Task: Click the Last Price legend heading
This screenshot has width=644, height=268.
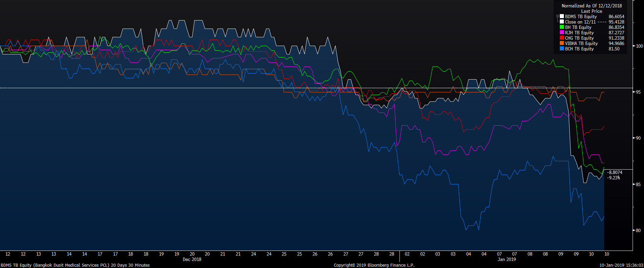Action: [x=592, y=11]
